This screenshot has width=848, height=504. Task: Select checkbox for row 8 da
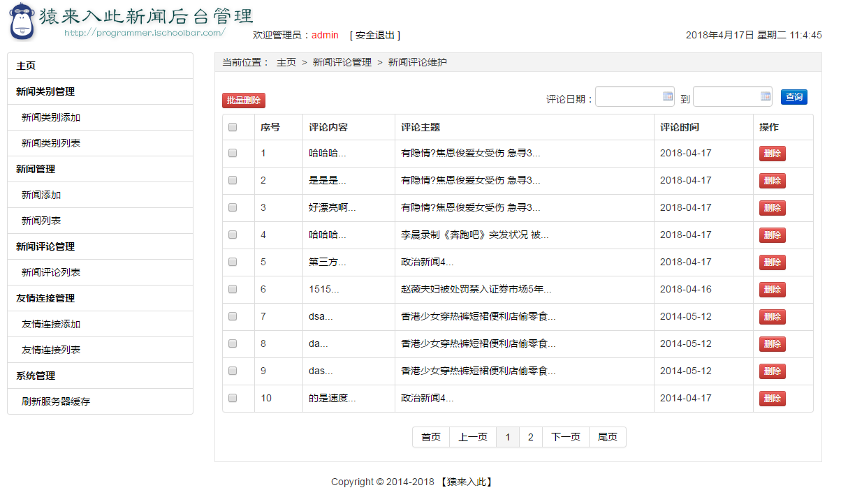pyautogui.click(x=233, y=343)
